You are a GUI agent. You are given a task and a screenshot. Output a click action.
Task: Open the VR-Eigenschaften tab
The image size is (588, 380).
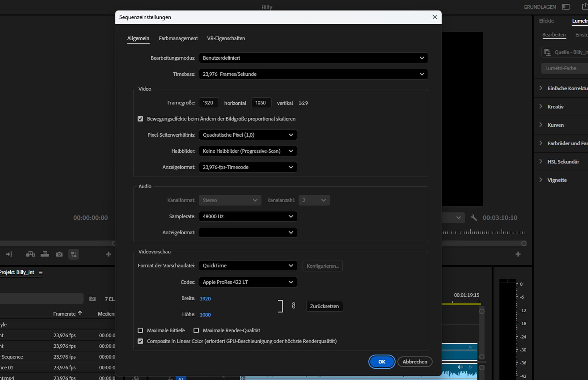(226, 38)
